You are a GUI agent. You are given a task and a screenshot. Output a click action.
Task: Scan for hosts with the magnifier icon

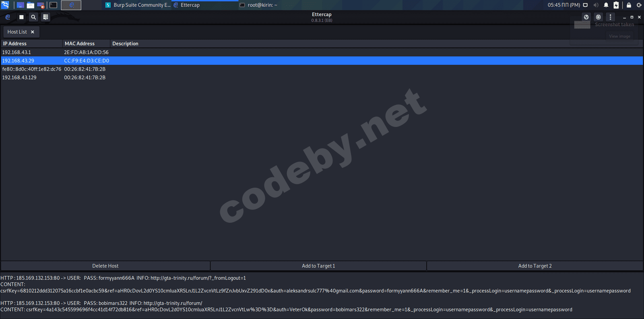[x=33, y=17]
